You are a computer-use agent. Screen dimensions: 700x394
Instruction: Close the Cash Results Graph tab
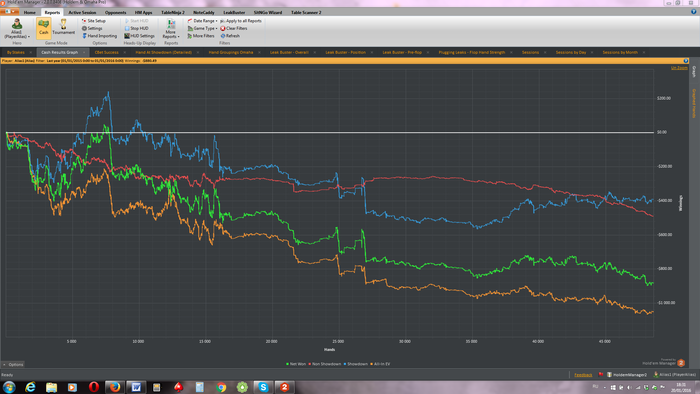pos(84,53)
